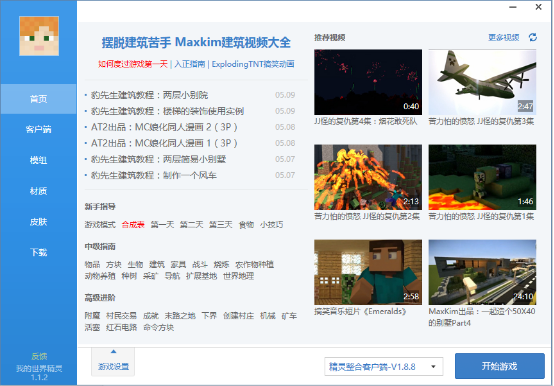Viewport: 554px width, 386px height.
Task: Minimize the launcher window
Action: point(513,7)
